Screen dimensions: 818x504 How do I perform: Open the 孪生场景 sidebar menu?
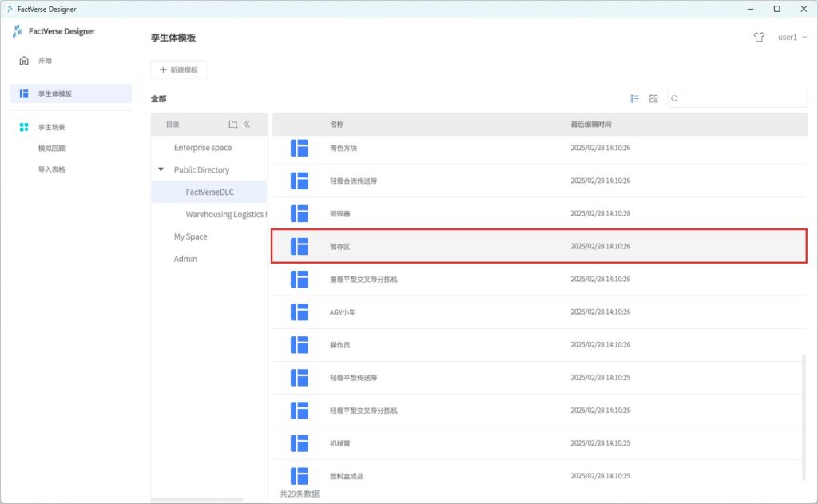tap(51, 127)
